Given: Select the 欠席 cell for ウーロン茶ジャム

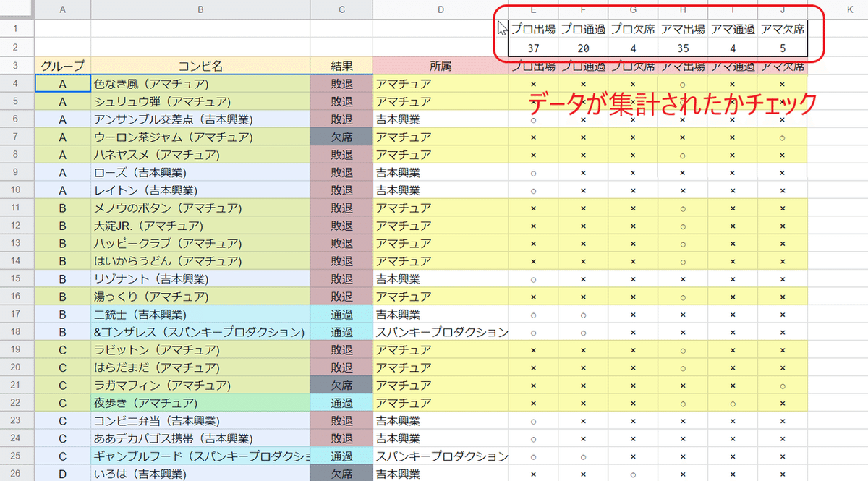Looking at the screenshot, I should [341, 137].
